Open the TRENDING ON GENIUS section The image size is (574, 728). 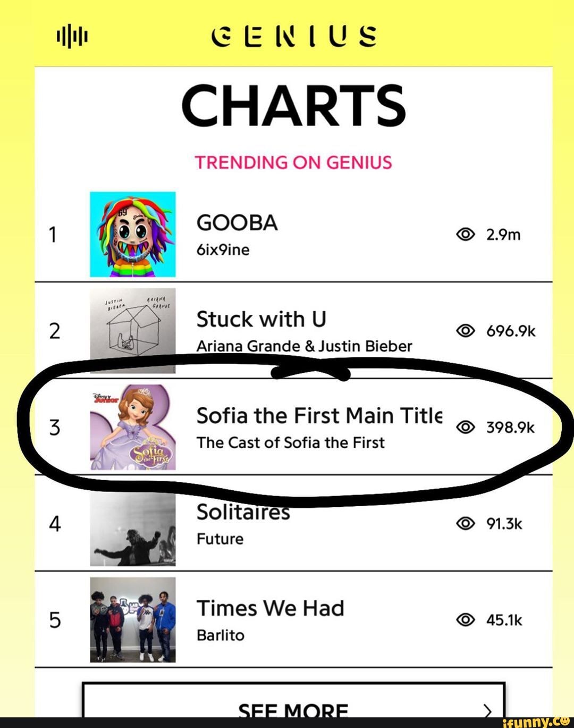(293, 162)
